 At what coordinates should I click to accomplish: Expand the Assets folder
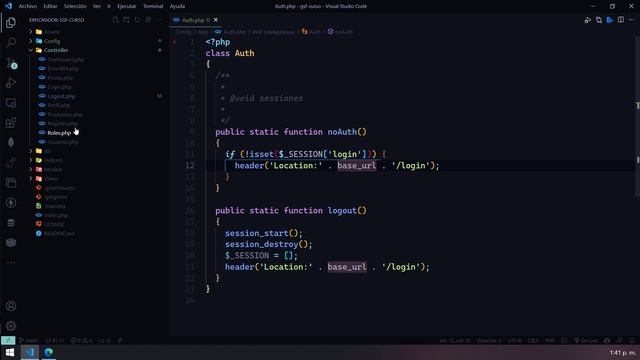[x=51, y=32]
